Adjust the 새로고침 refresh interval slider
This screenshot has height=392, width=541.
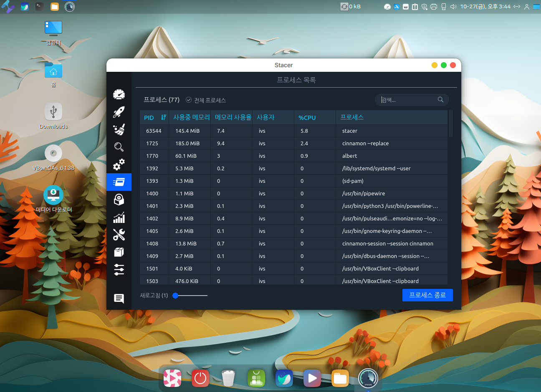176,296
